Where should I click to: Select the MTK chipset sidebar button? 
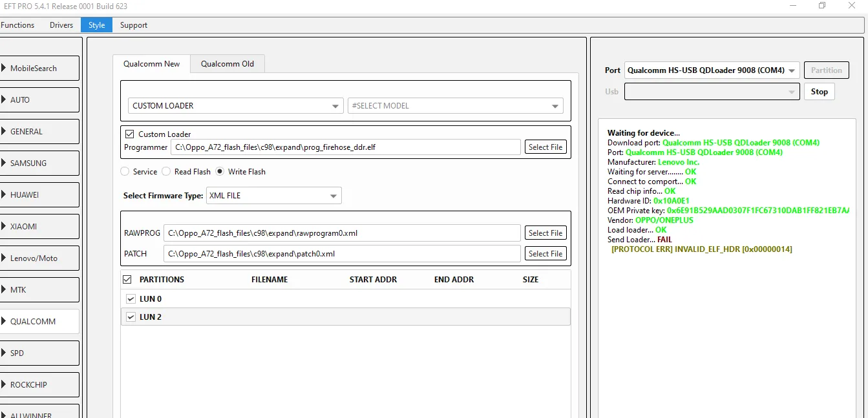coord(39,290)
